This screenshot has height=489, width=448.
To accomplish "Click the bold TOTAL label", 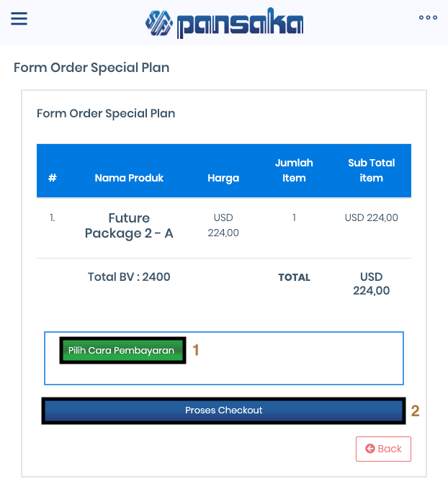I will (x=294, y=277).
